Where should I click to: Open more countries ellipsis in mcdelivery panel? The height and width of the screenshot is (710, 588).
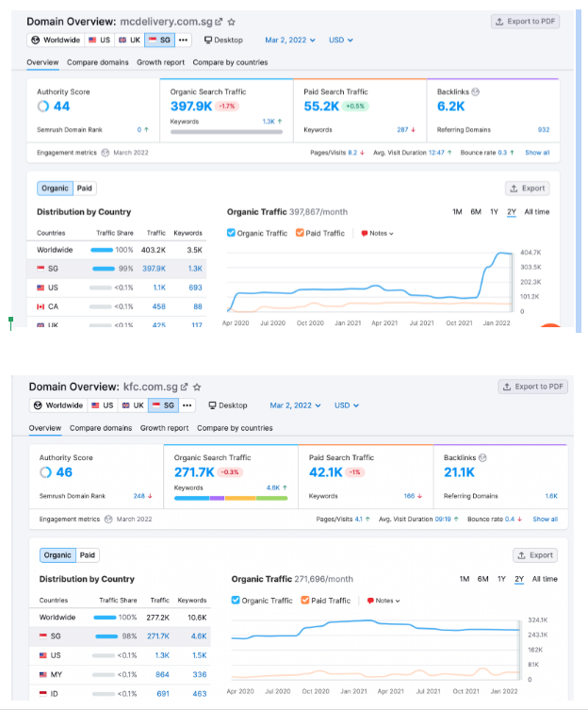click(183, 40)
